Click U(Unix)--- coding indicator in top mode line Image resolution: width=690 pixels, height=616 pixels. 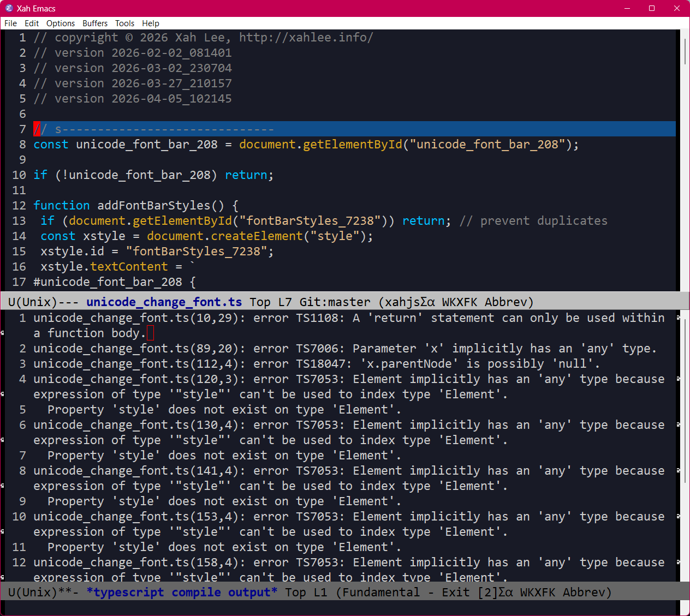43,302
